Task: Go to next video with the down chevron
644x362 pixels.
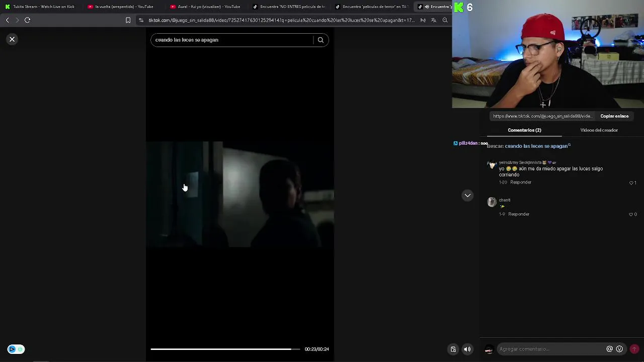Action: (467, 196)
